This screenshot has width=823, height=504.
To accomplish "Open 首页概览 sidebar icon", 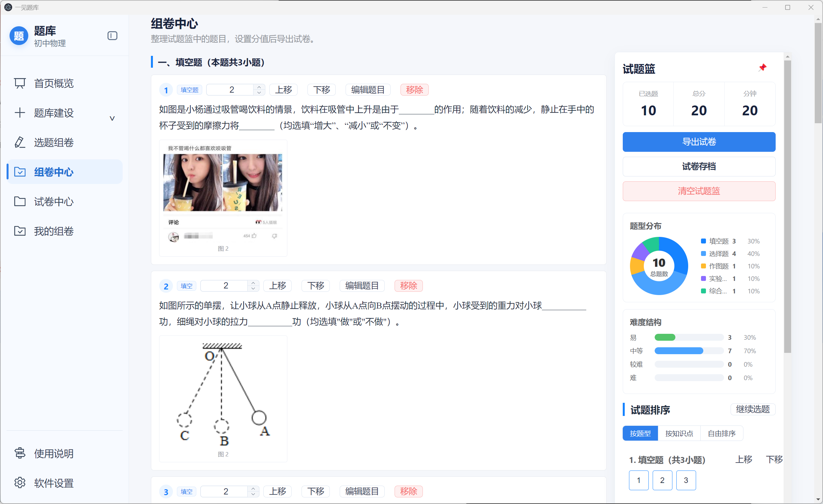I will 20,83.
